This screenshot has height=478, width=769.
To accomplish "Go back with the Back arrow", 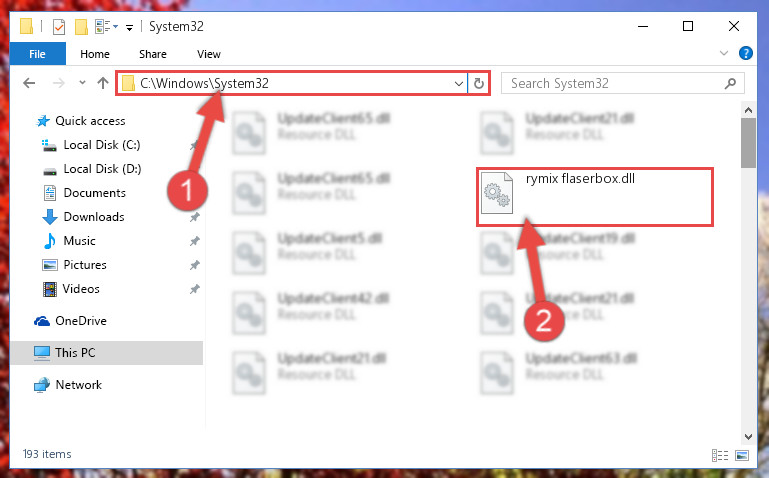I will pyautogui.click(x=29, y=83).
